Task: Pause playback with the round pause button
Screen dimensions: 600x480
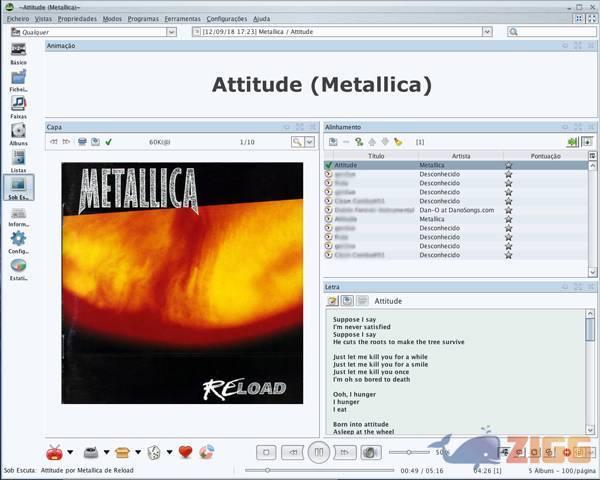Action: tap(318, 452)
